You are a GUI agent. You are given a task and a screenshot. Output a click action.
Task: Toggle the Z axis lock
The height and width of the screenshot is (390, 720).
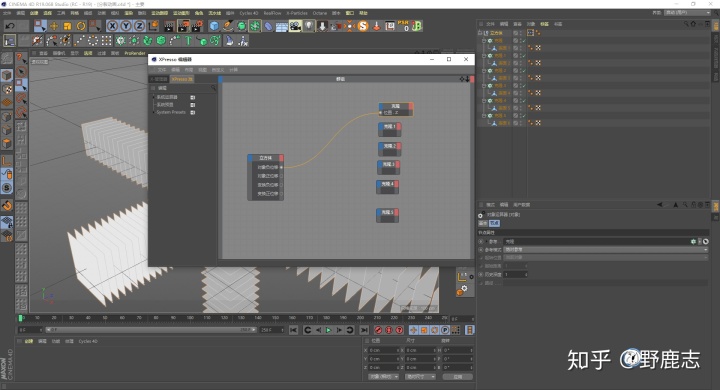(139, 26)
